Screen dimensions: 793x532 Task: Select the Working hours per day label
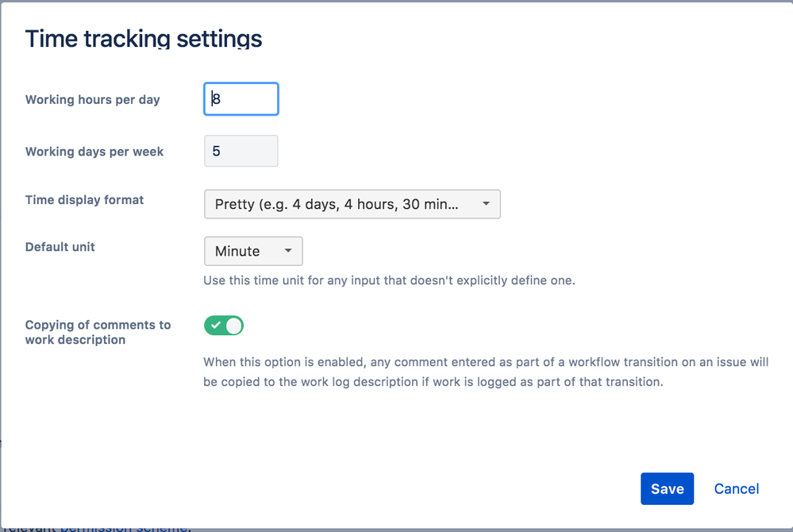(x=92, y=99)
